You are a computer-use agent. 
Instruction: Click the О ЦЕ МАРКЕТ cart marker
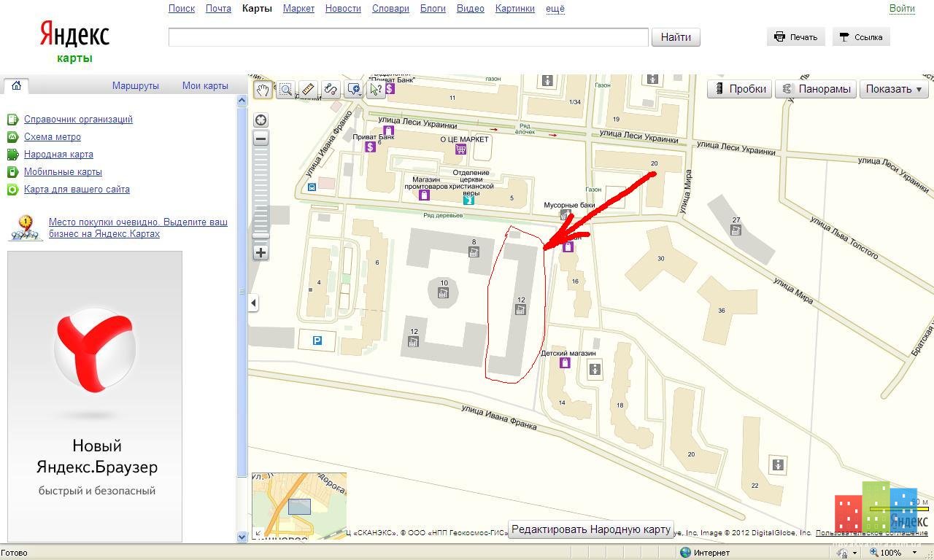point(460,149)
